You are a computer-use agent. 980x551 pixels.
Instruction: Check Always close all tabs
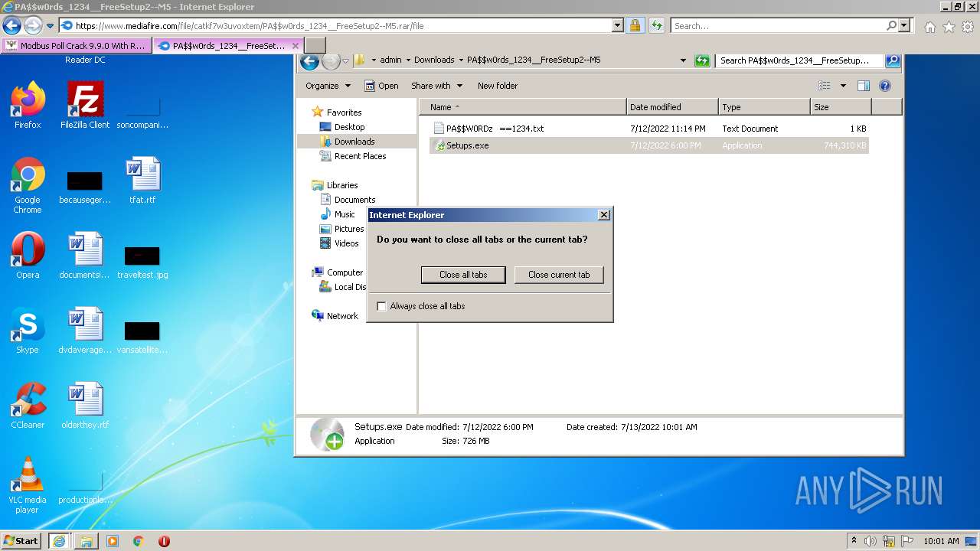click(x=381, y=306)
